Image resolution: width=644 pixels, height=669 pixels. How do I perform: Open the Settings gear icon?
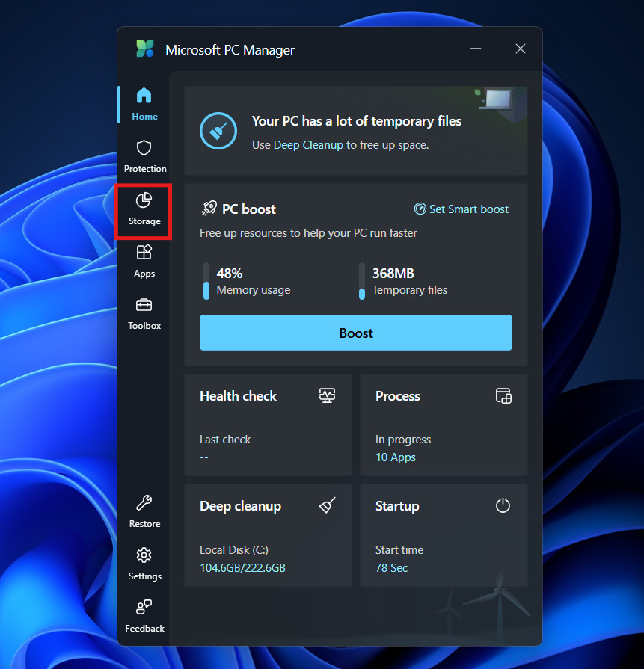[x=144, y=555]
